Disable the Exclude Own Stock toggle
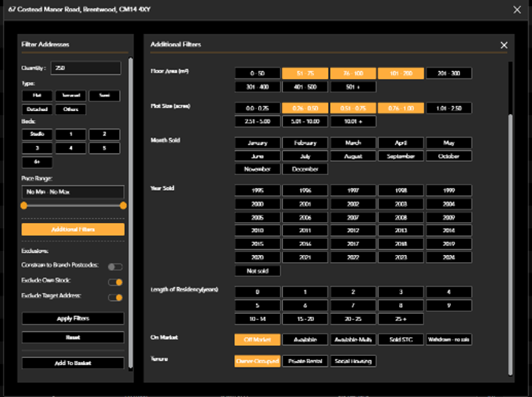 (x=115, y=282)
